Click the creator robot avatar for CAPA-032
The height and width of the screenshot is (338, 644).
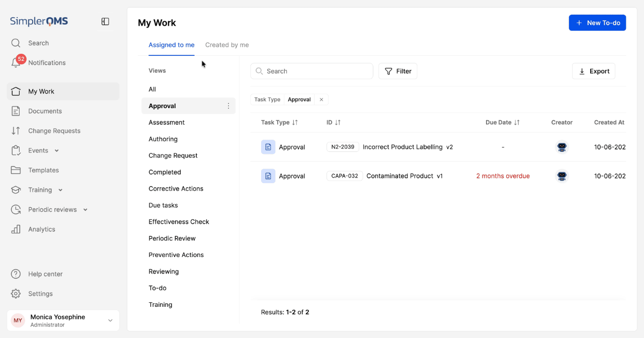point(562,176)
